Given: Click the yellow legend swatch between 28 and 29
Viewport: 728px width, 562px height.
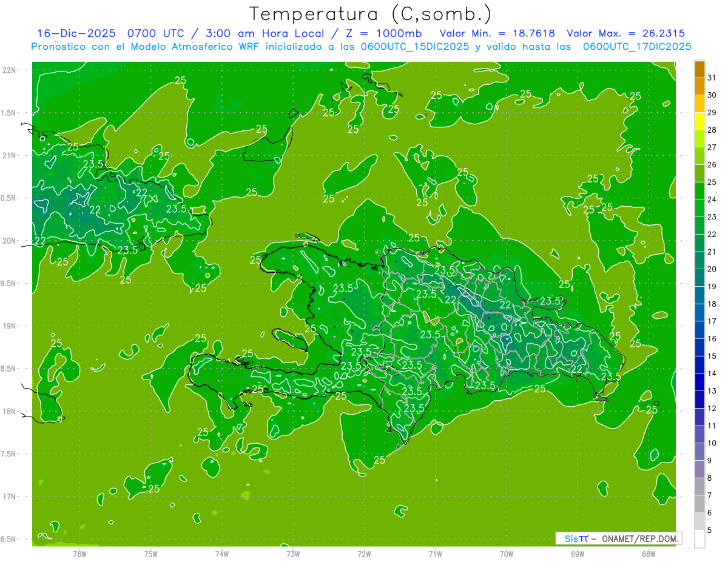Looking at the screenshot, I should pyautogui.click(x=699, y=121).
